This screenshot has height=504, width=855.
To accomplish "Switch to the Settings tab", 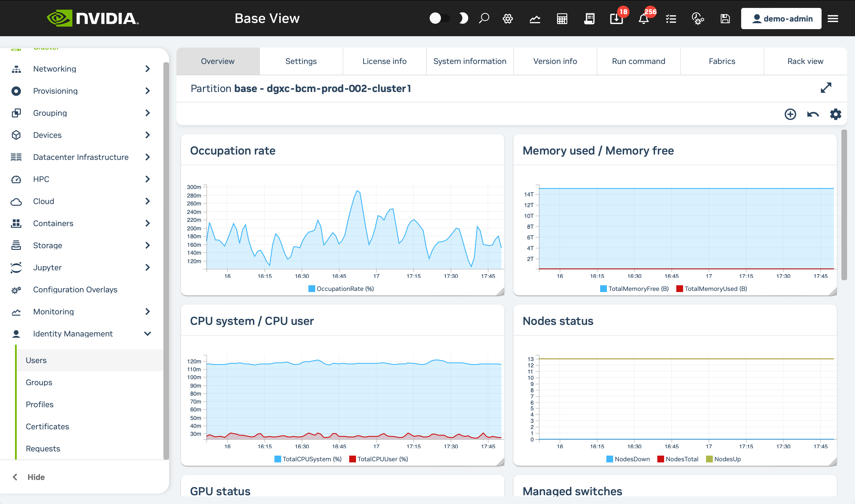I will coord(301,61).
